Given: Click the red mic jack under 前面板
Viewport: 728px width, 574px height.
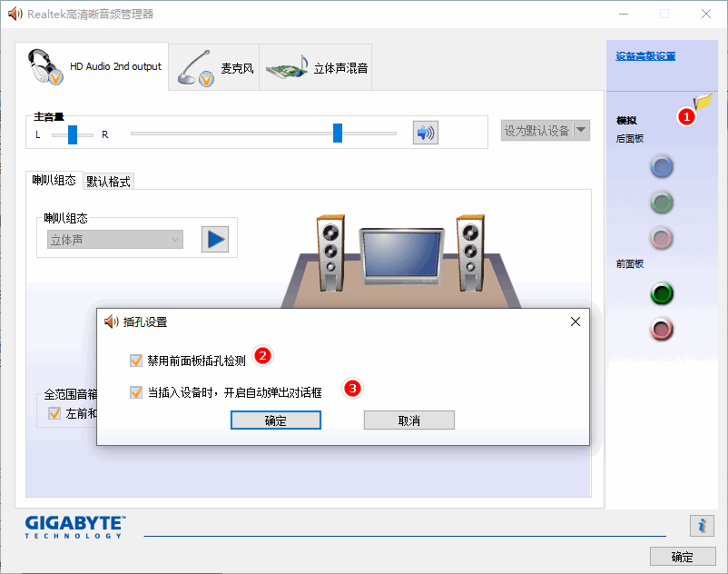Looking at the screenshot, I should (x=662, y=330).
